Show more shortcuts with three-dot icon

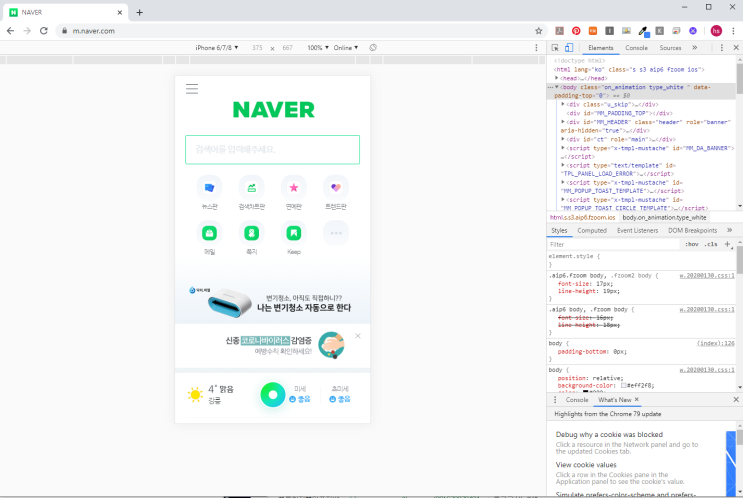click(336, 233)
